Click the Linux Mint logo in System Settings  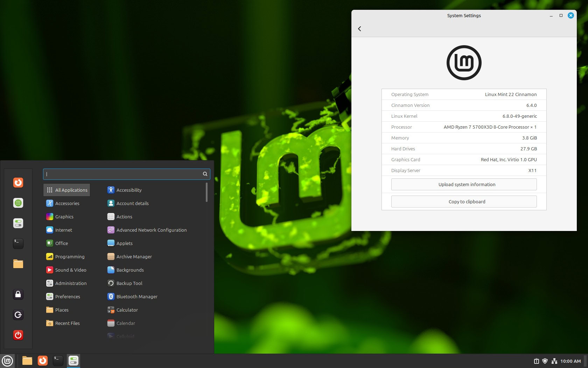click(x=464, y=63)
